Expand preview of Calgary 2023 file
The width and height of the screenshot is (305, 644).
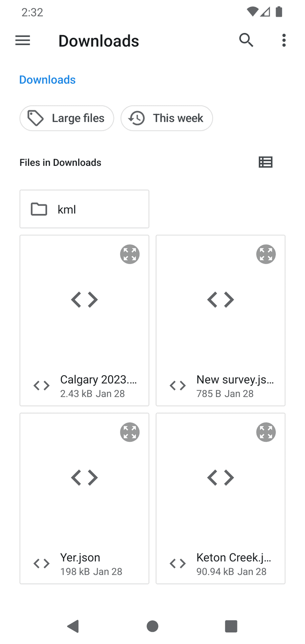pyautogui.click(x=130, y=254)
